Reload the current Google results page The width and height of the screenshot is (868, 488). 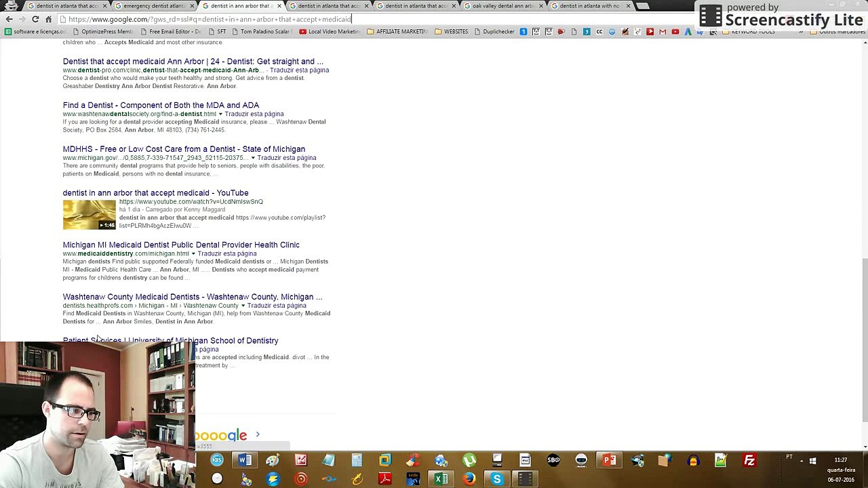click(35, 19)
